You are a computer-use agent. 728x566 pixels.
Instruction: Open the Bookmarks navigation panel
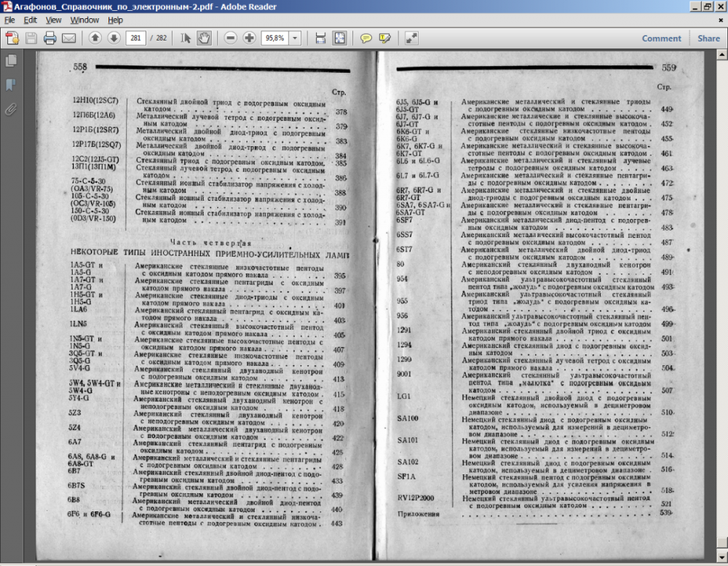(x=10, y=85)
